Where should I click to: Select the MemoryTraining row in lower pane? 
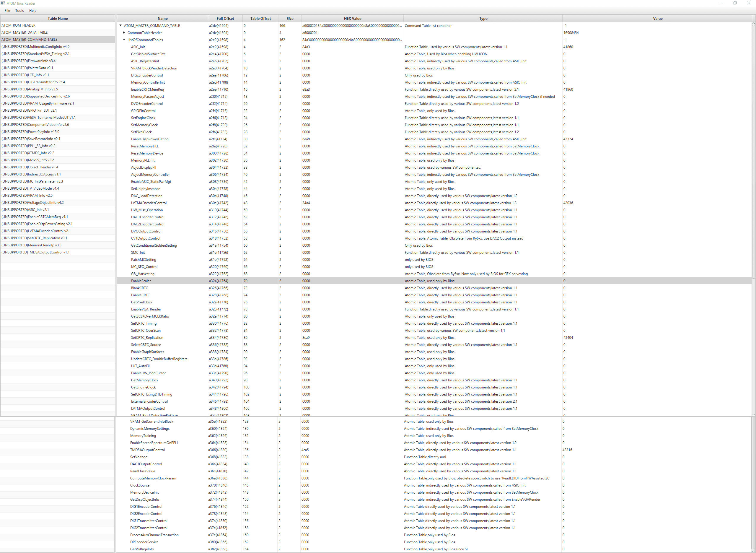[434, 435]
